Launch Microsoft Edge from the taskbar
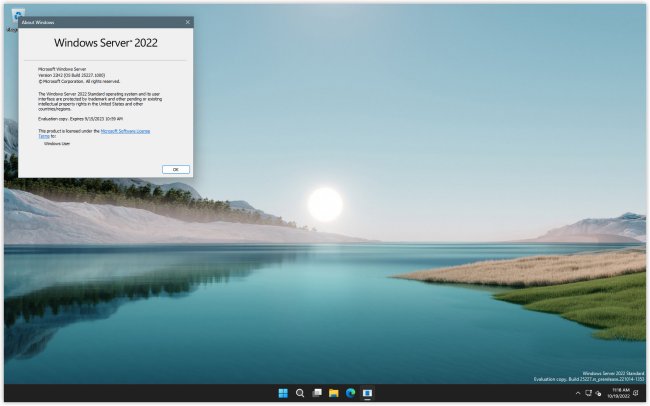Image resolution: width=650 pixels, height=406 pixels. (351, 393)
